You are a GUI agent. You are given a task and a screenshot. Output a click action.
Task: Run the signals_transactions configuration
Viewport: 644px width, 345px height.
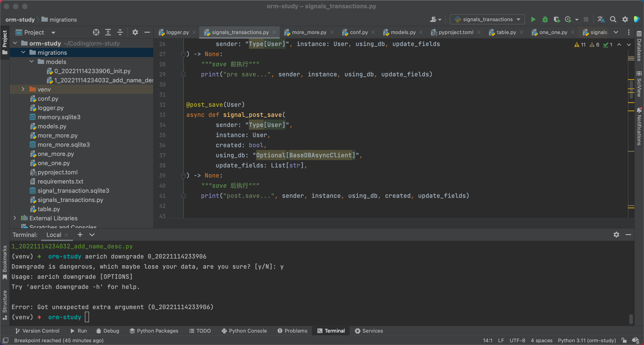[533, 20]
